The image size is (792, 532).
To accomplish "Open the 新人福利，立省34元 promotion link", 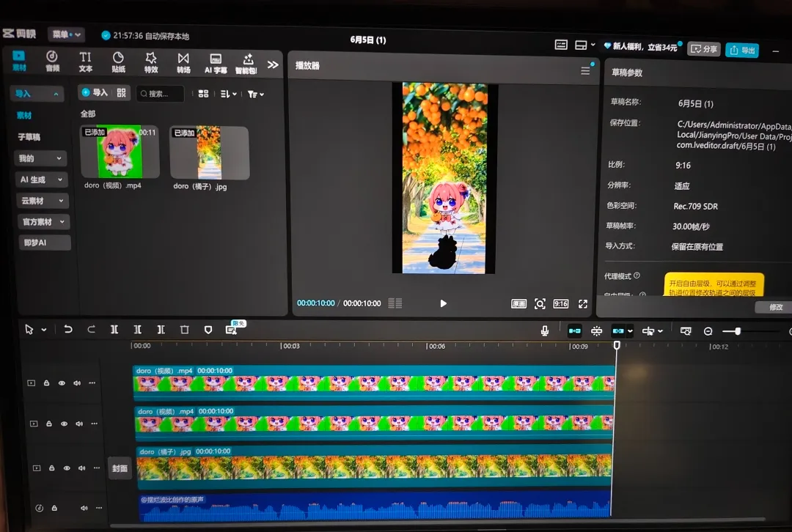I will click(640, 47).
